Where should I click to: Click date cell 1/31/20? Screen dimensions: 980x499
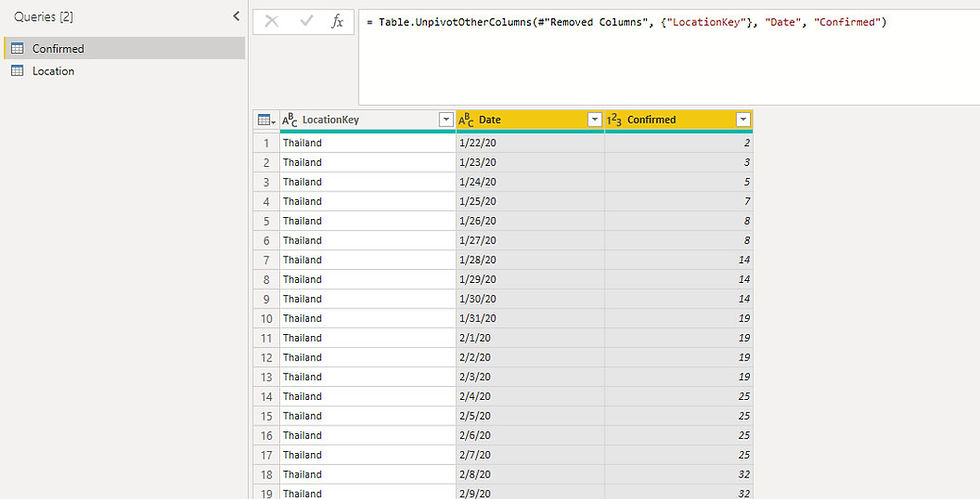point(530,319)
